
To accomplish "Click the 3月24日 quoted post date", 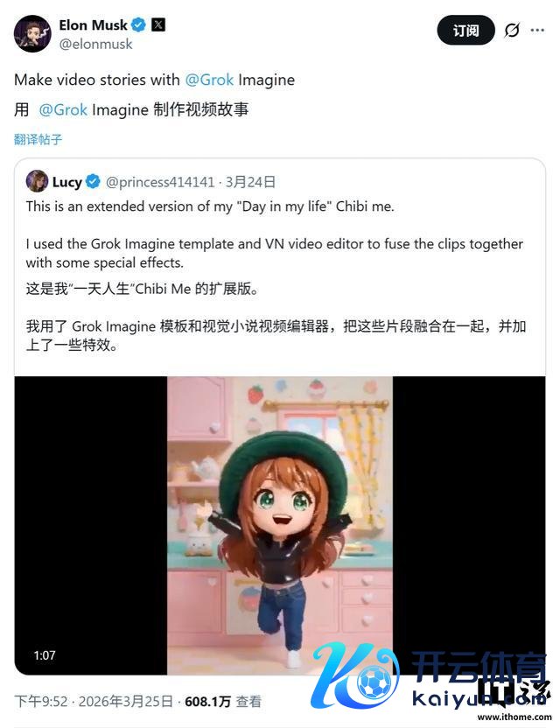I will point(251,182).
